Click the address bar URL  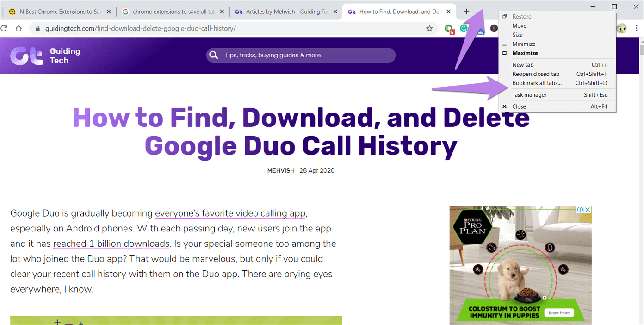[x=140, y=29]
